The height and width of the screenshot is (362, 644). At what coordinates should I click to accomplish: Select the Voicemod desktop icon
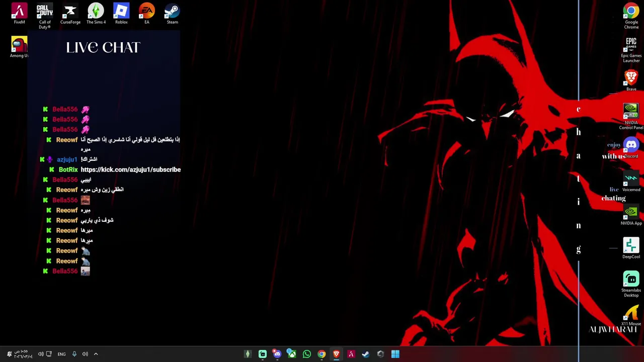click(x=631, y=182)
